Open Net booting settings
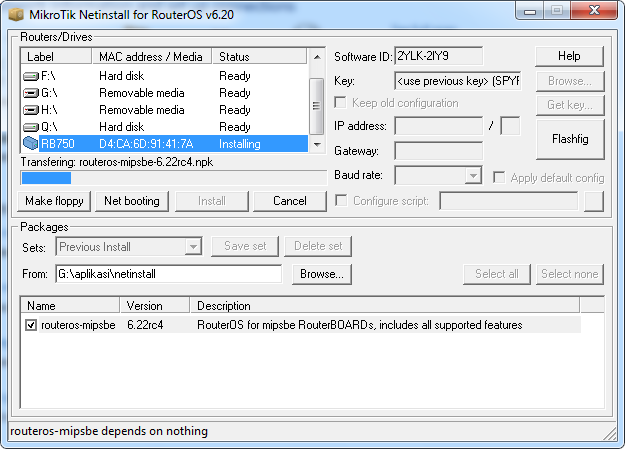Image resolution: width=625 pixels, height=449 pixels. [x=132, y=201]
